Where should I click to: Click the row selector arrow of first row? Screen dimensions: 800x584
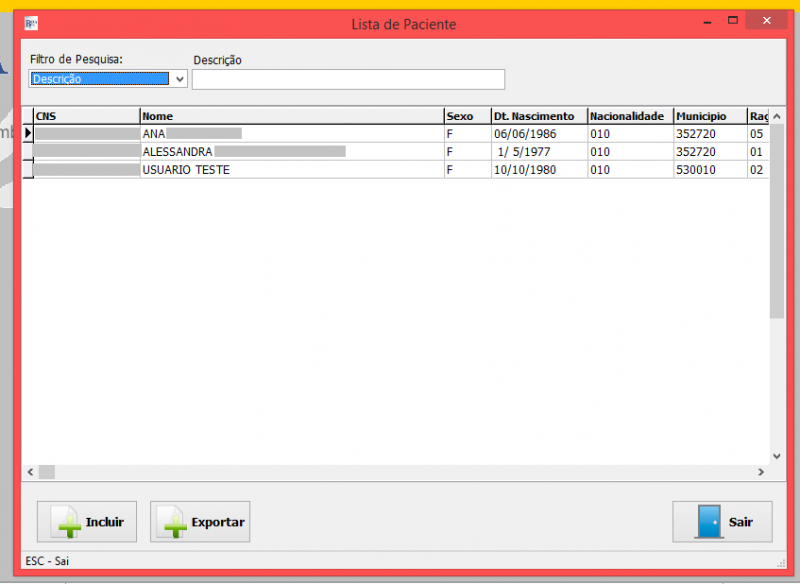(28, 133)
